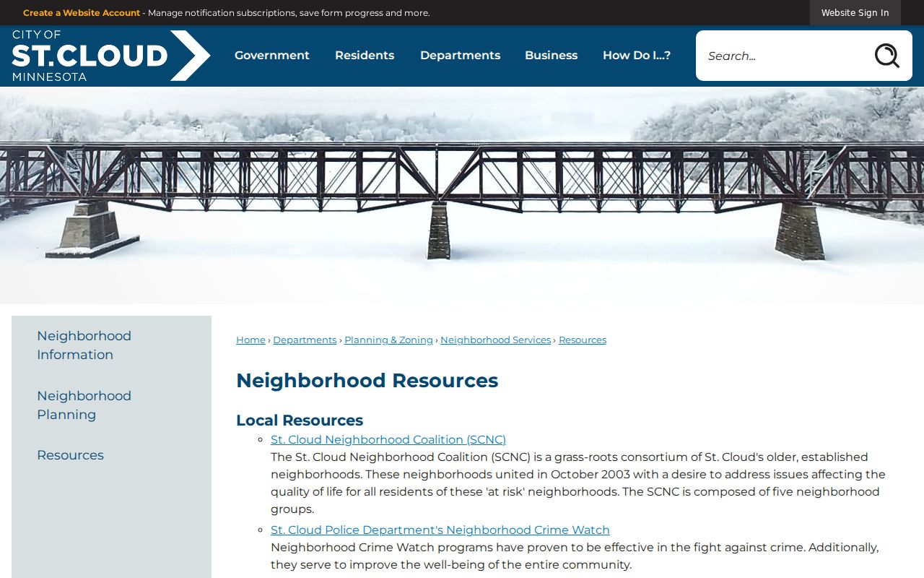924x578 pixels.
Task: Click the Resources breadcrumb link
Action: [x=583, y=340]
